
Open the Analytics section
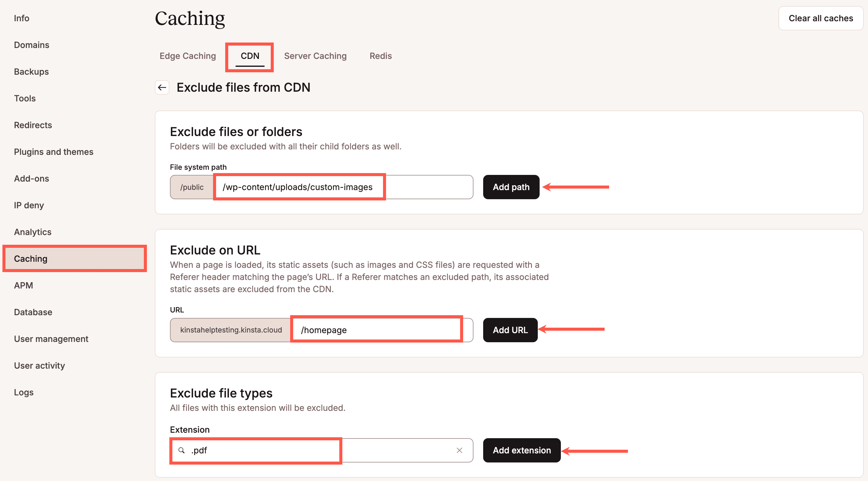[x=32, y=232]
